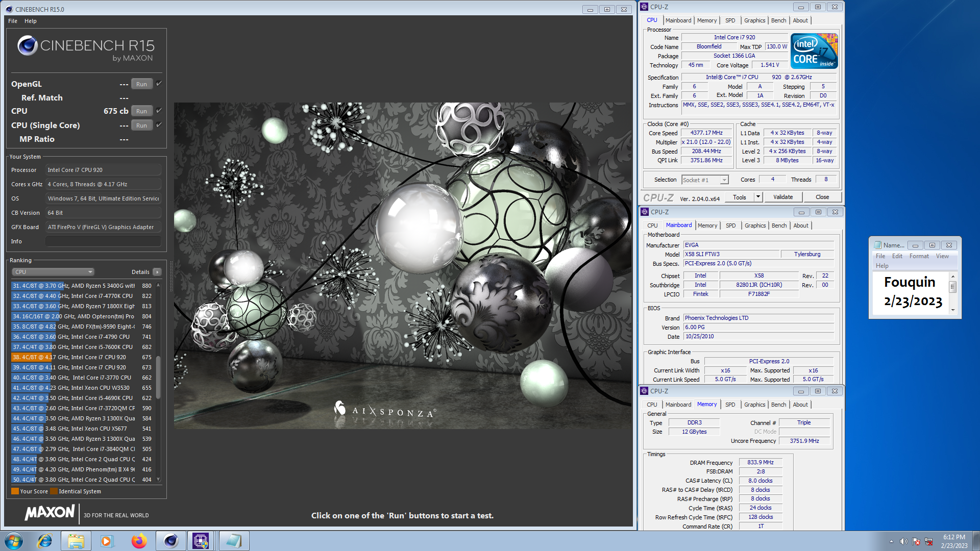The width and height of the screenshot is (980, 551).
Task: Select the highlighted rank 38 i7 920 row
Action: [x=82, y=357]
